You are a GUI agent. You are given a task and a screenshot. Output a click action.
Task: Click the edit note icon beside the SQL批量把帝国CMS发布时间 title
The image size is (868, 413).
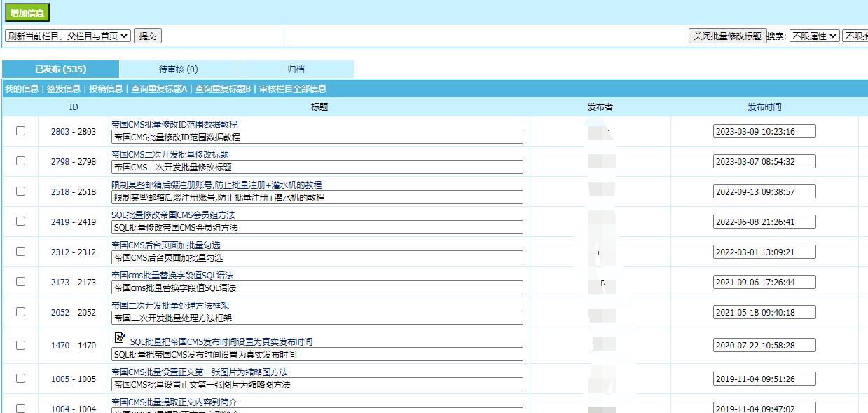pos(120,338)
